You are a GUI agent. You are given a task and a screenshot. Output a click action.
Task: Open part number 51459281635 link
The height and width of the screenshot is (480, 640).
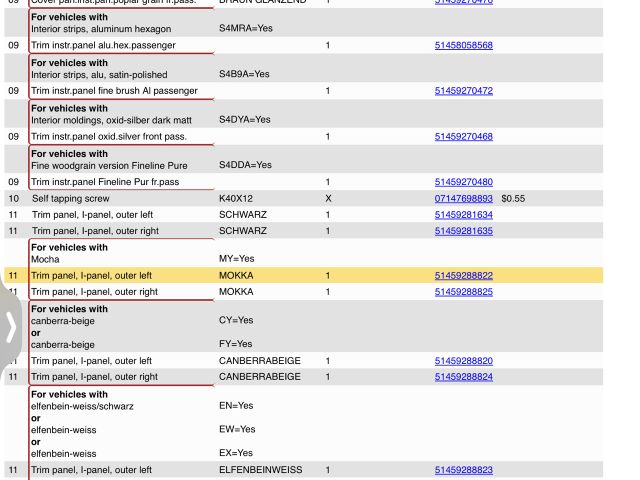(463, 231)
